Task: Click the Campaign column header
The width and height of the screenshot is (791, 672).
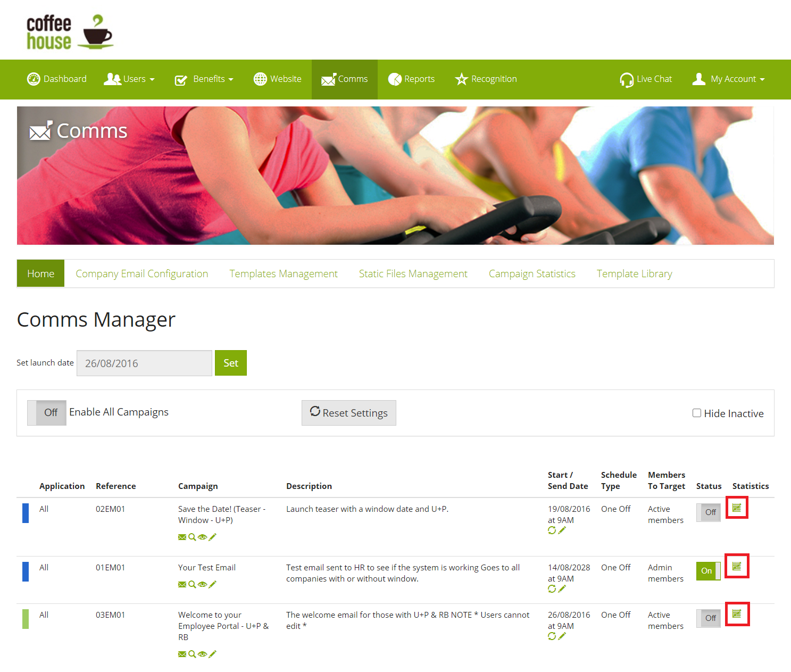Action: click(198, 486)
